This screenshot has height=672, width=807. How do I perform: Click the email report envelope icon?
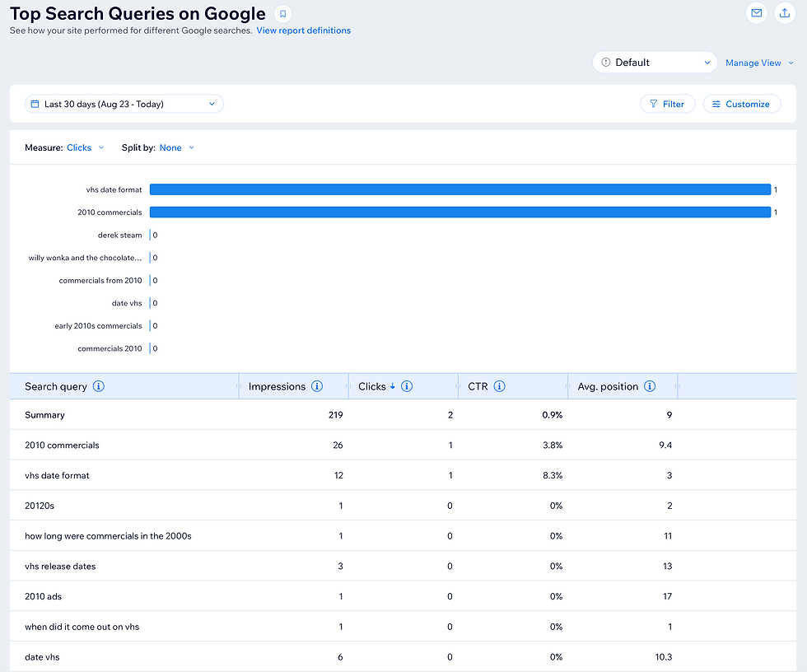(x=756, y=13)
